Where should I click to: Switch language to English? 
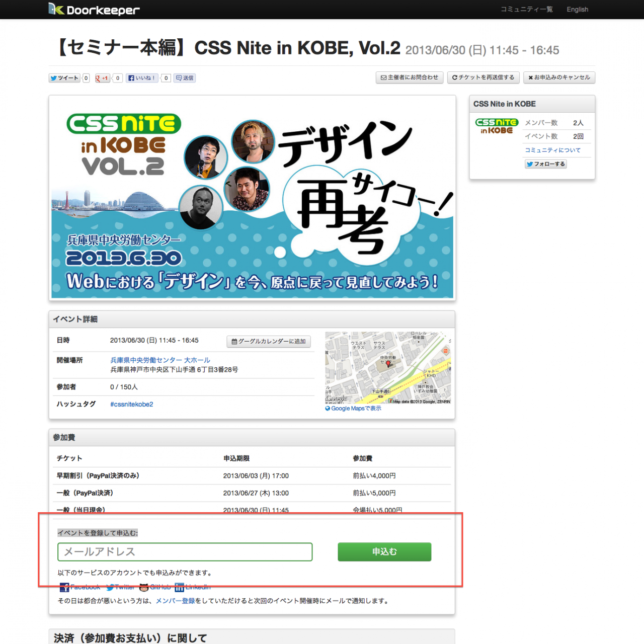click(x=577, y=10)
